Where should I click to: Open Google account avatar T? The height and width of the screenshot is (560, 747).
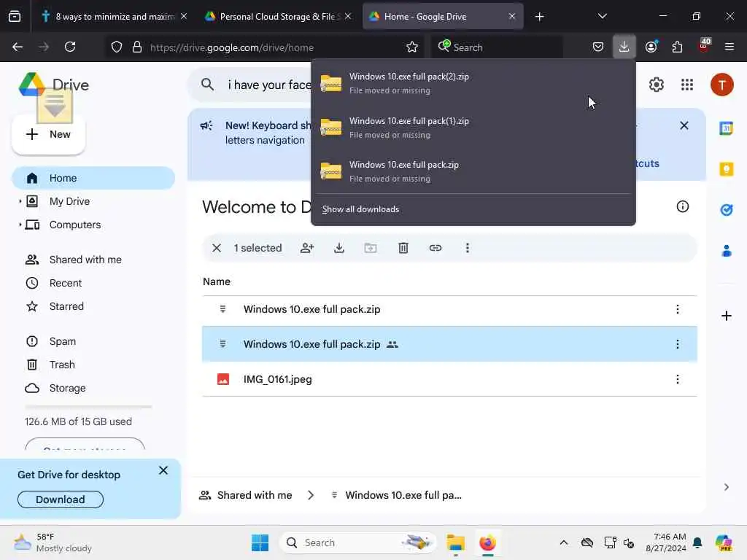(x=721, y=85)
